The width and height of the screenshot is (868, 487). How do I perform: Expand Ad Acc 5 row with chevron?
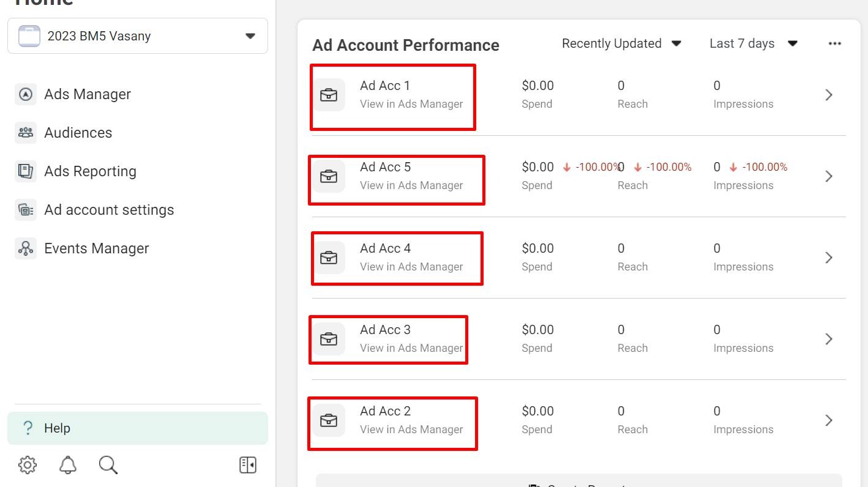(829, 176)
